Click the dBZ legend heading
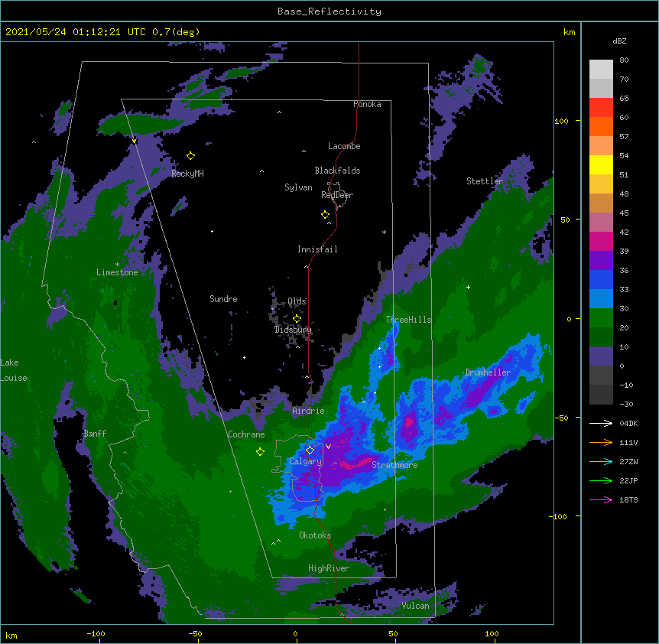The width and height of the screenshot is (659, 644). [x=619, y=41]
